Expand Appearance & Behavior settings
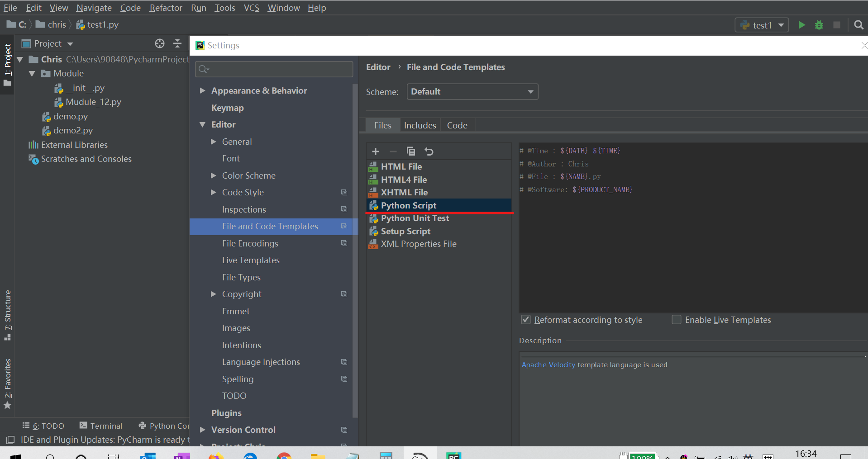868x459 pixels. 202,91
